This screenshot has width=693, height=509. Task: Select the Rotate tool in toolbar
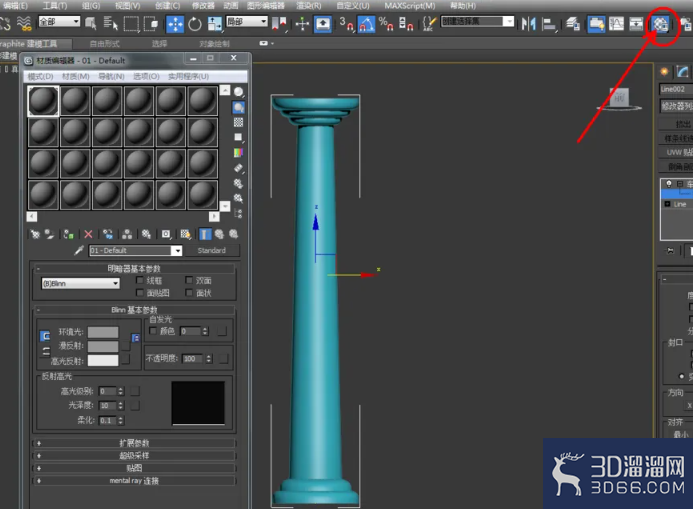(194, 24)
